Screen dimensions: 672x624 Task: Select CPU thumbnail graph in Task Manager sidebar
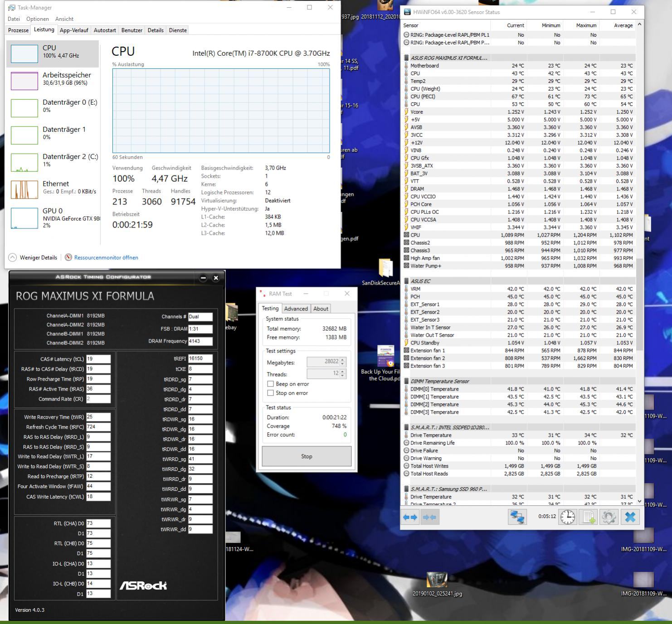coord(24,53)
